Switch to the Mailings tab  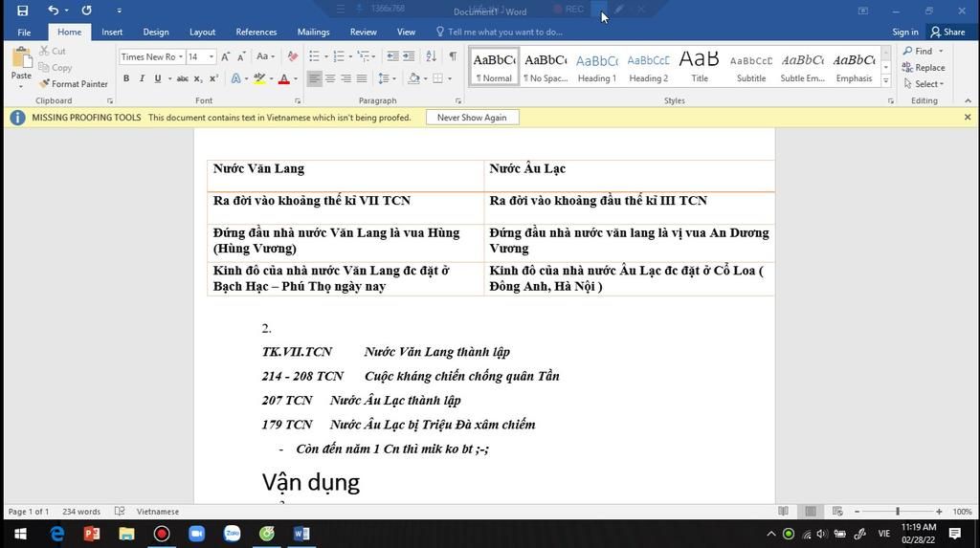[x=313, y=32]
